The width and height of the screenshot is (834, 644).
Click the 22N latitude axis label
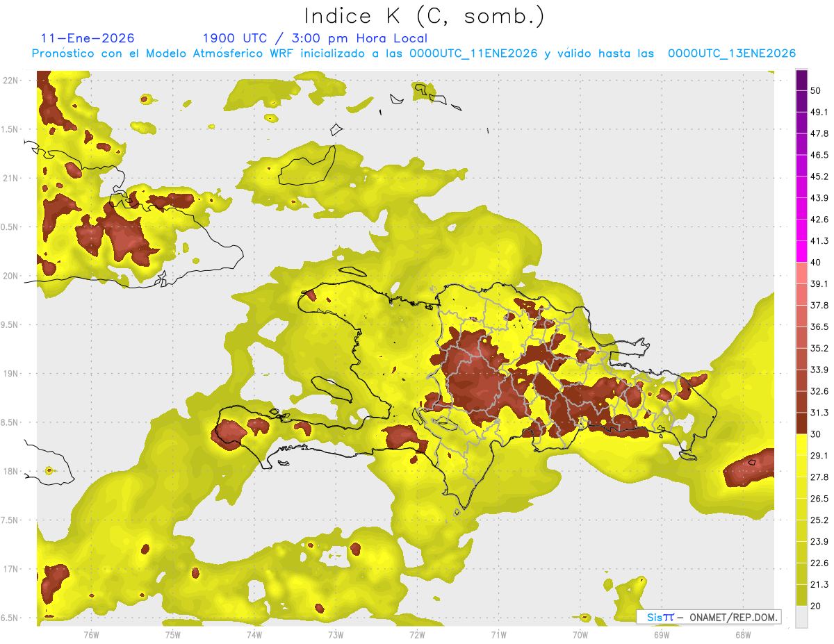10,81
